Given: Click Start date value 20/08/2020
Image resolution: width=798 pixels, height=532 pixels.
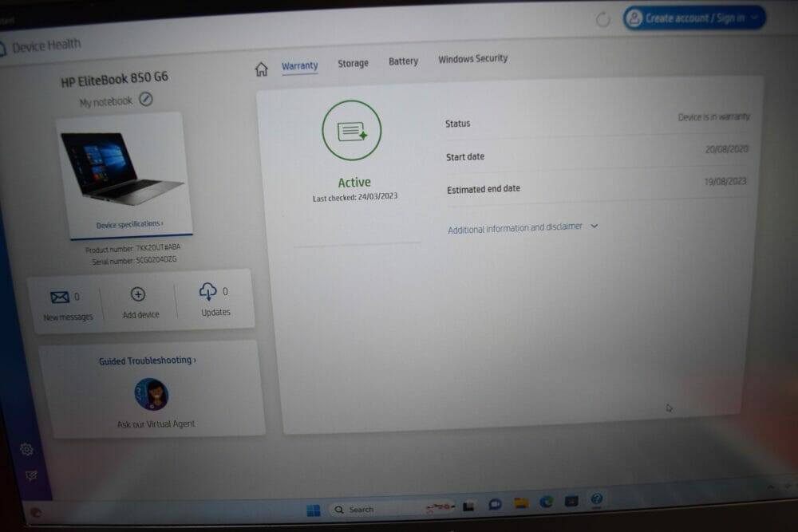Looking at the screenshot, I should tap(726, 149).
